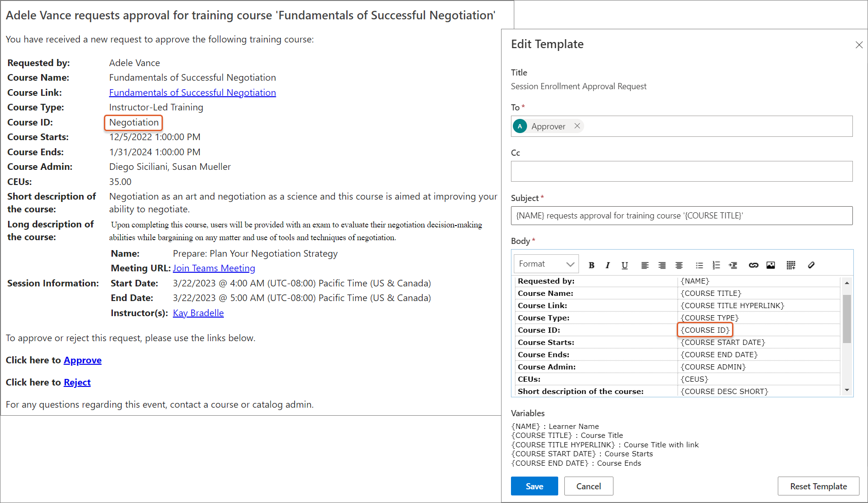Insert a bulleted list in the body

(x=699, y=265)
